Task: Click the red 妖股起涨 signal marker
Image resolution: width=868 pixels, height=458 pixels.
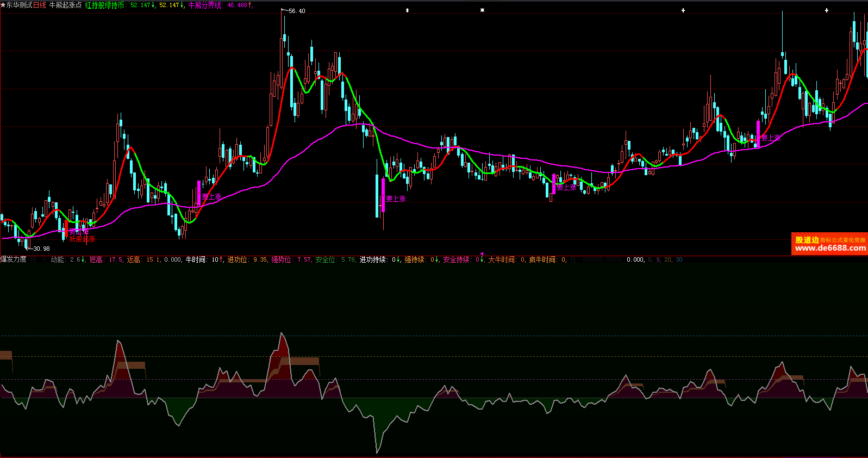Action: click(x=82, y=239)
